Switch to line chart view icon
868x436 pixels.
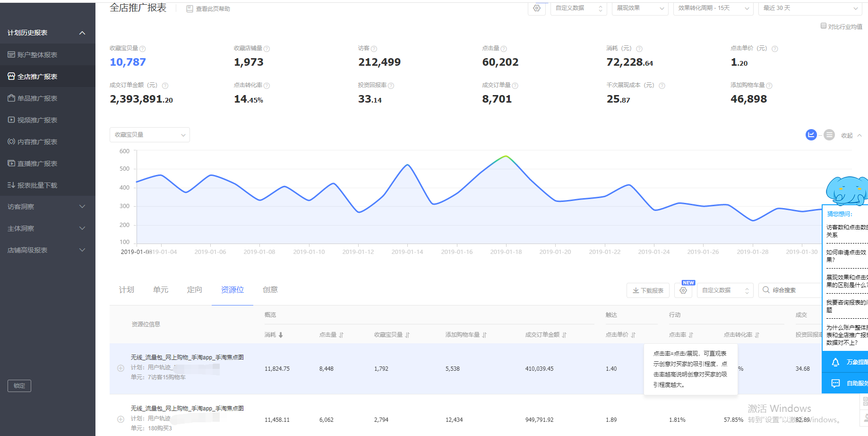click(x=811, y=135)
